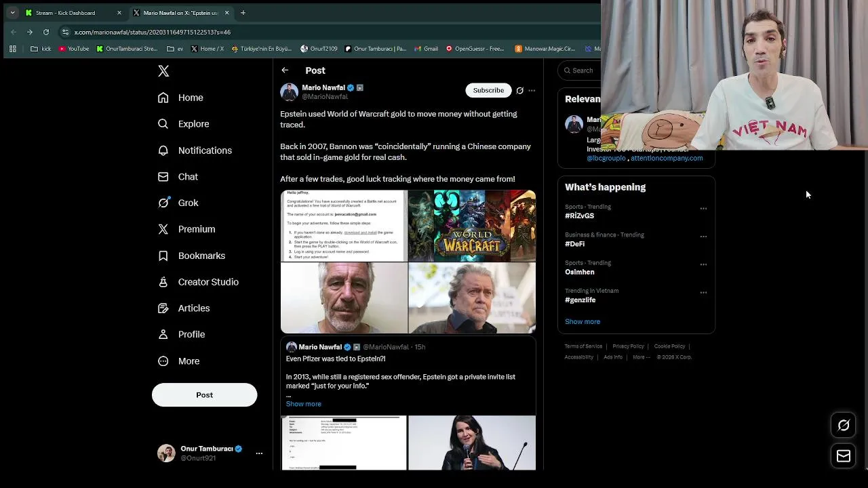This screenshot has height=488, width=868.
Task: Click the address bar URL
Action: (x=153, y=32)
